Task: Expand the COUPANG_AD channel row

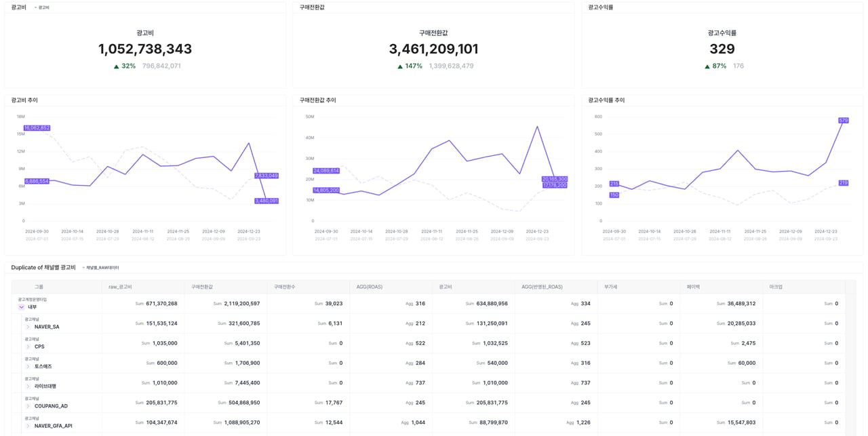Action: (x=28, y=406)
